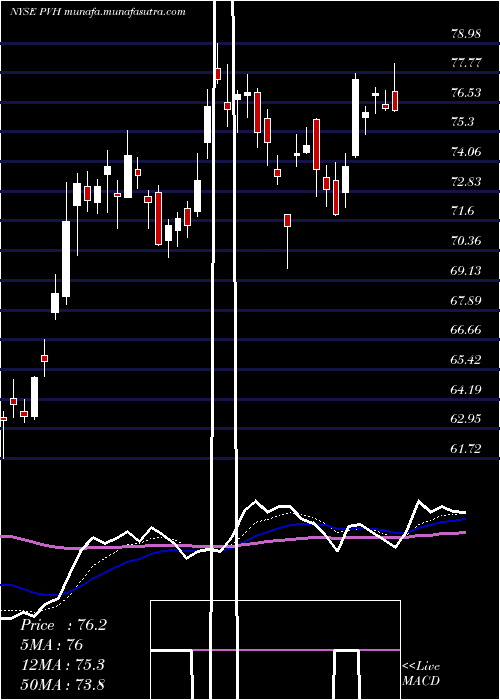The height and width of the screenshot is (700, 500).
Task: Click the 12MA : 75.3 readout
Action: click(62, 664)
